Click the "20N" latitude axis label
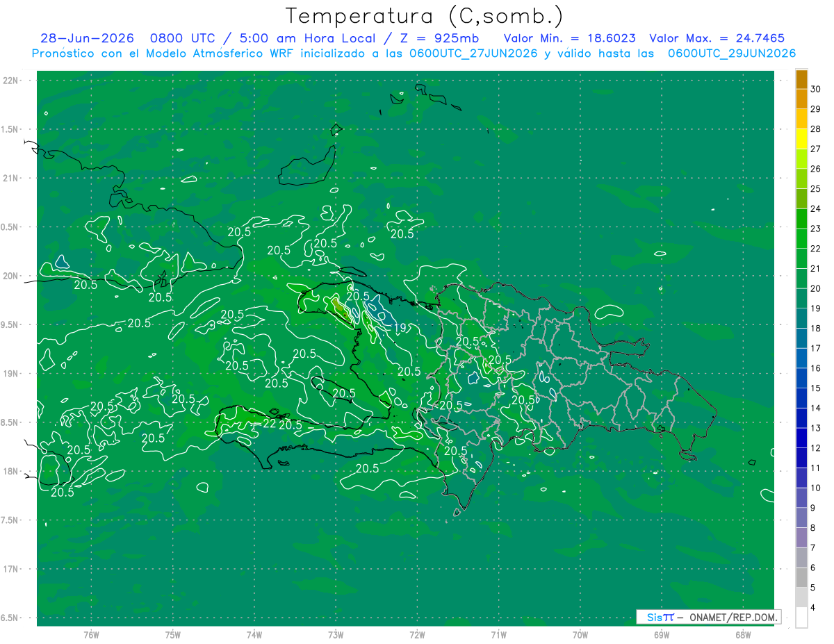834x644 pixels. tap(10, 276)
